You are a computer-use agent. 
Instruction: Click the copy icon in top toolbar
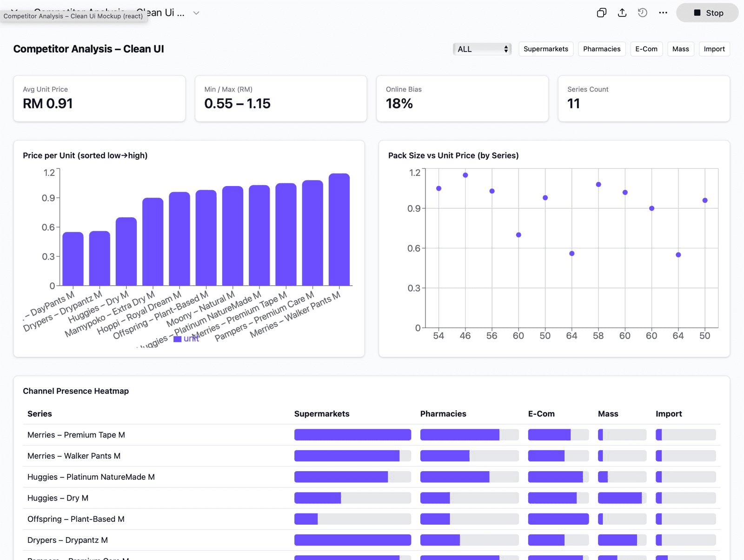pos(601,13)
